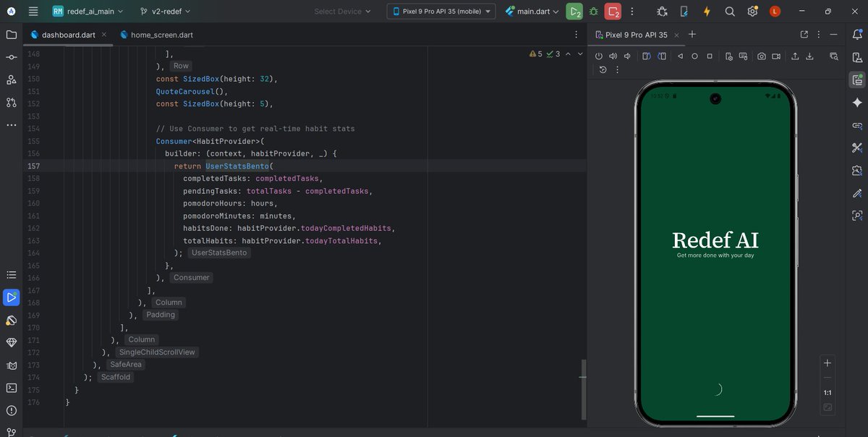Click line number 157 in the gutter

pyautogui.click(x=33, y=166)
